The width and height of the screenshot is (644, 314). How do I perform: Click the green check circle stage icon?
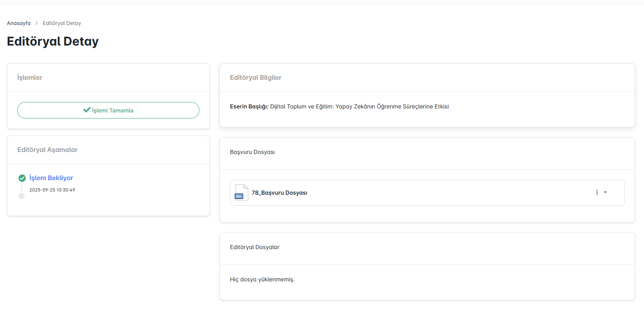point(22,178)
